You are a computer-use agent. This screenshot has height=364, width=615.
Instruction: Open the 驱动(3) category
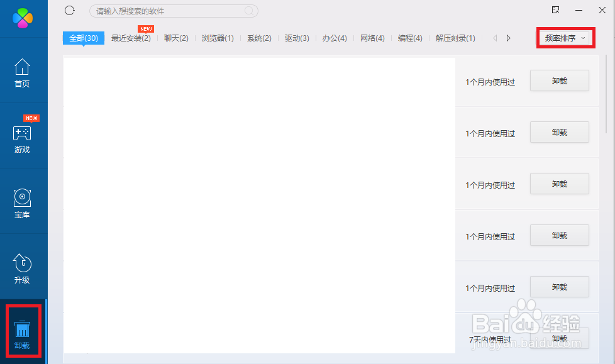[296, 38]
